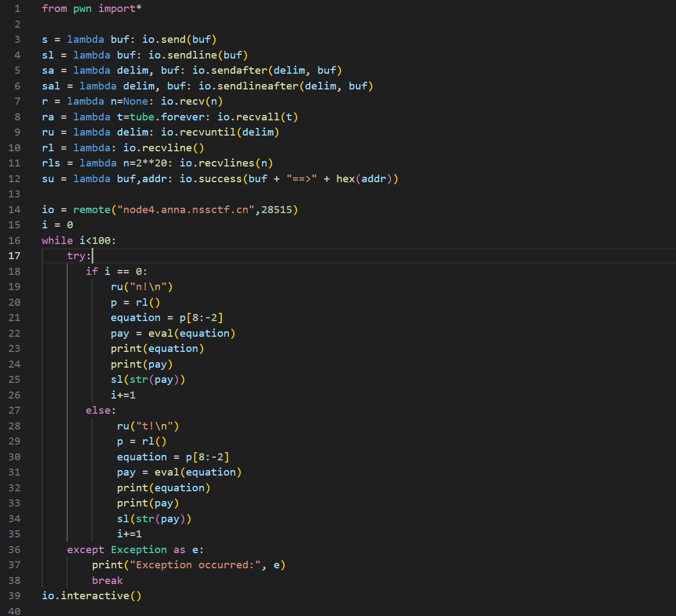Click line number 39 in the gutter
The image size is (676, 616).
pos(15,596)
